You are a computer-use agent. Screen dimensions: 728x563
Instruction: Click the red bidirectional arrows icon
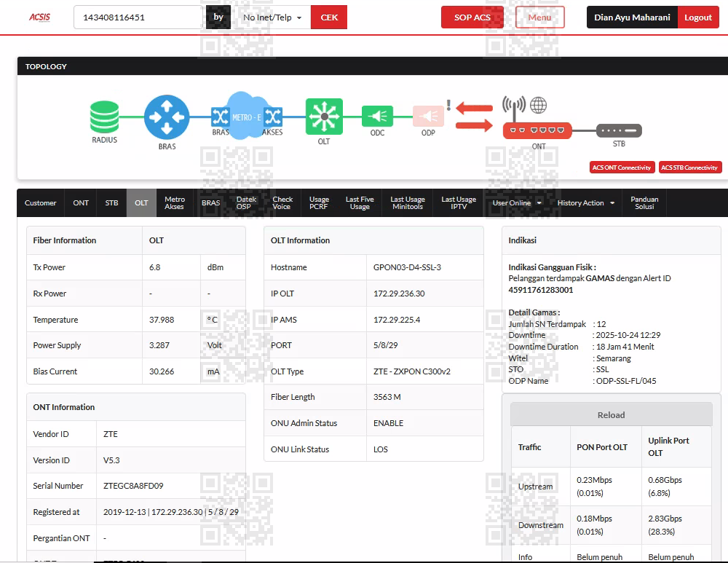point(474,117)
